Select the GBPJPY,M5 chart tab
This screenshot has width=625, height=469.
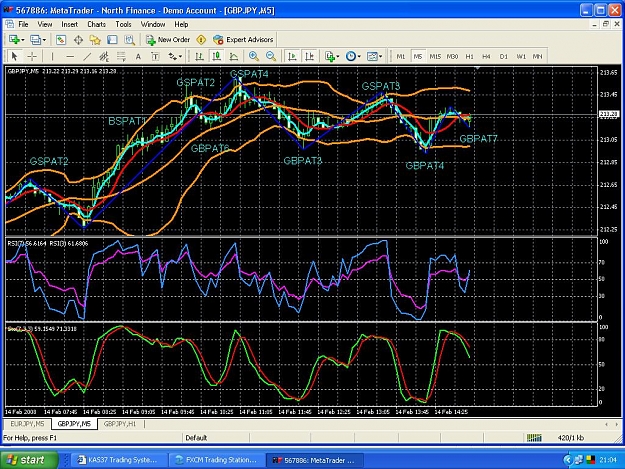point(74,424)
